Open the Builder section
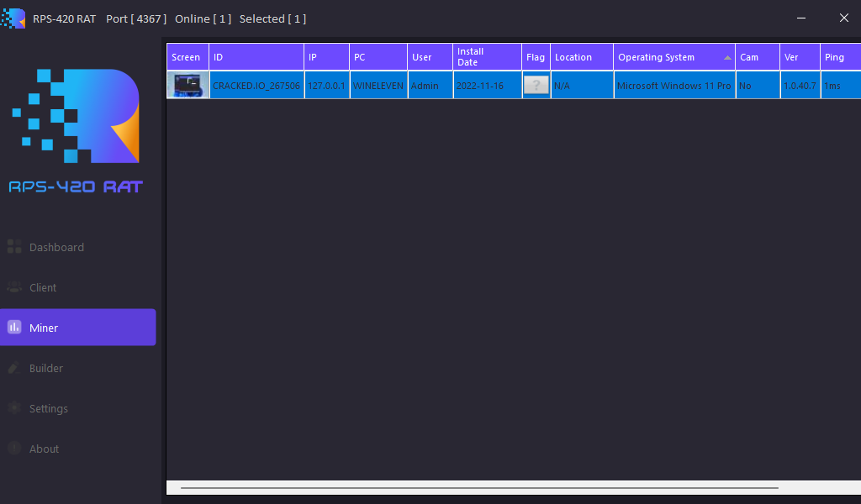This screenshot has height=504, width=861. pyautogui.click(x=77, y=368)
